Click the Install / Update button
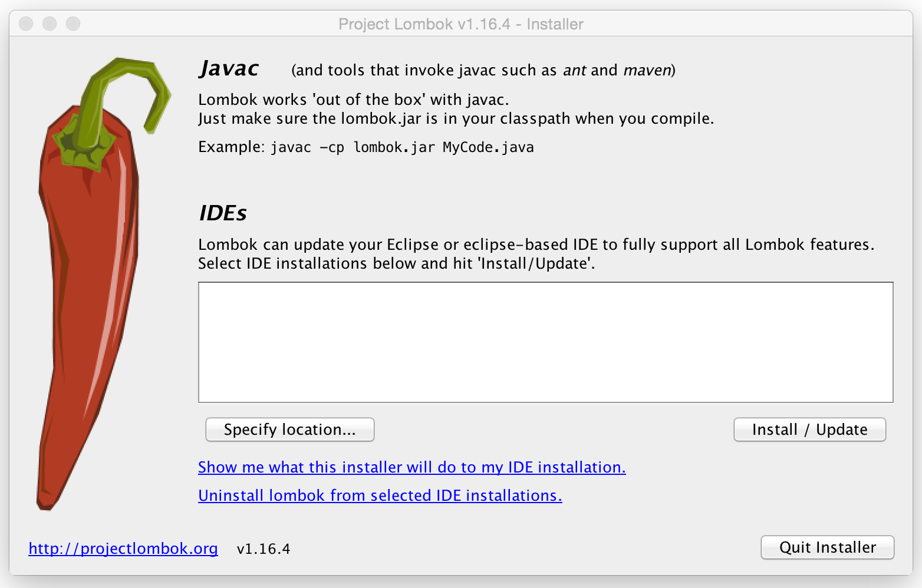 point(809,430)
